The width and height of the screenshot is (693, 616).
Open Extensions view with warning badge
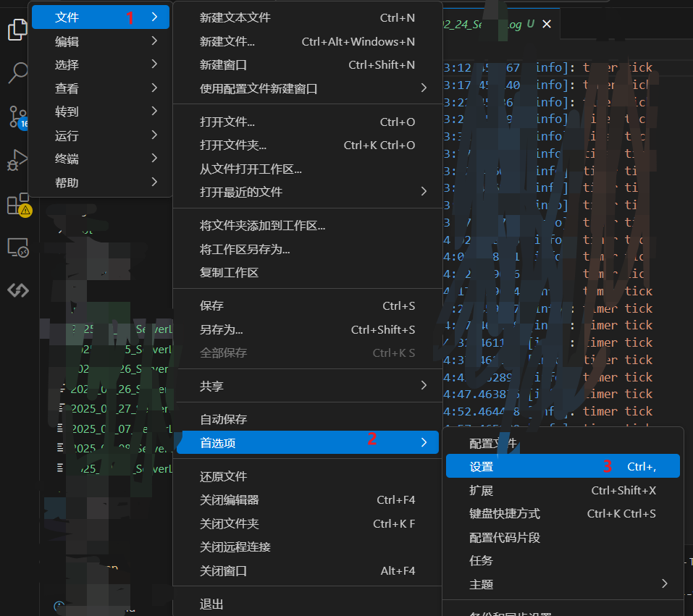[17, 205]
